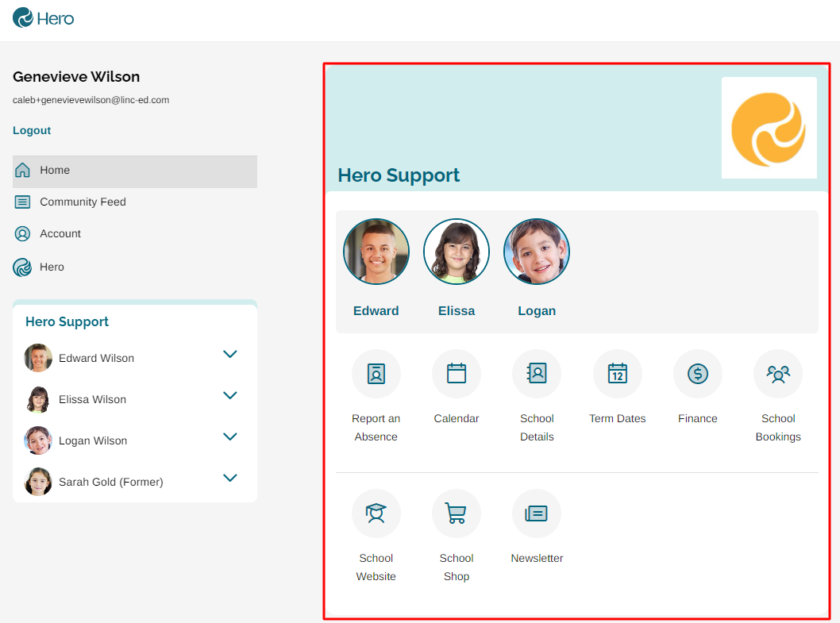Click the caleb+genevievewilson@linc-ed.com email

point(91,100)
